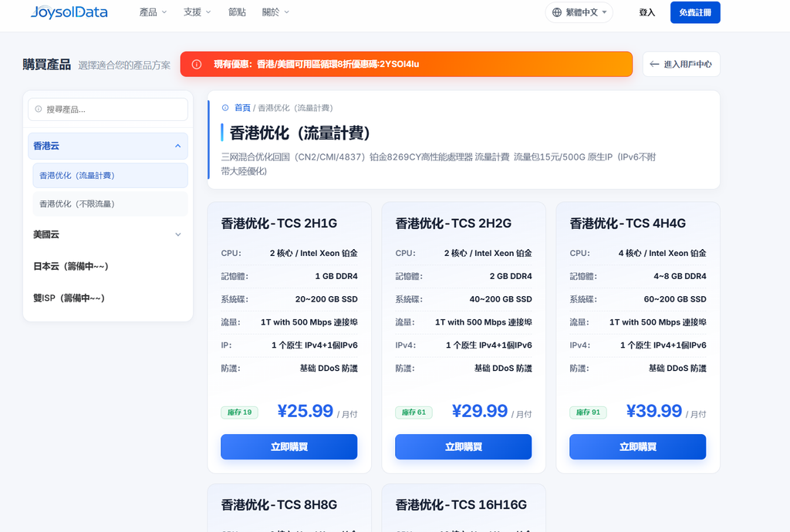Click the 庫存 91 stock badge

click(x=589, y=412)
